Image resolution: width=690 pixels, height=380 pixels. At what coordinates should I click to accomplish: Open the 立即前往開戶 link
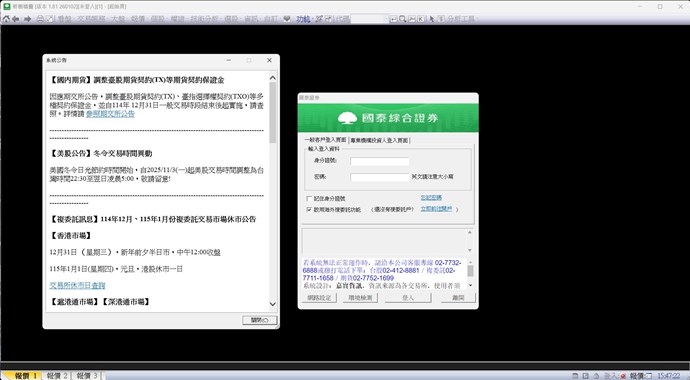click(x=436, y=209)
